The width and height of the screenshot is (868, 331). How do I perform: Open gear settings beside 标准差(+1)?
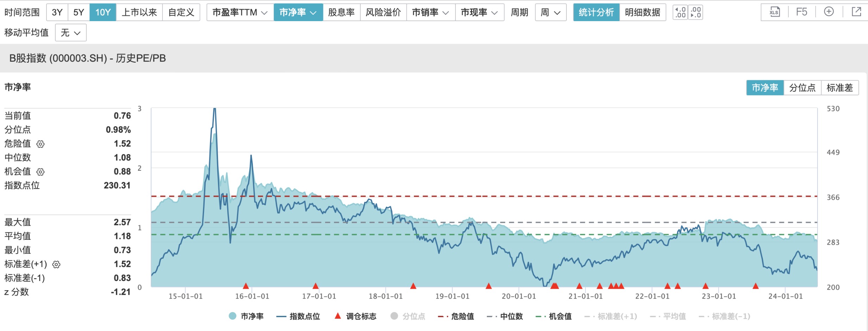click(x=56, y=264)
